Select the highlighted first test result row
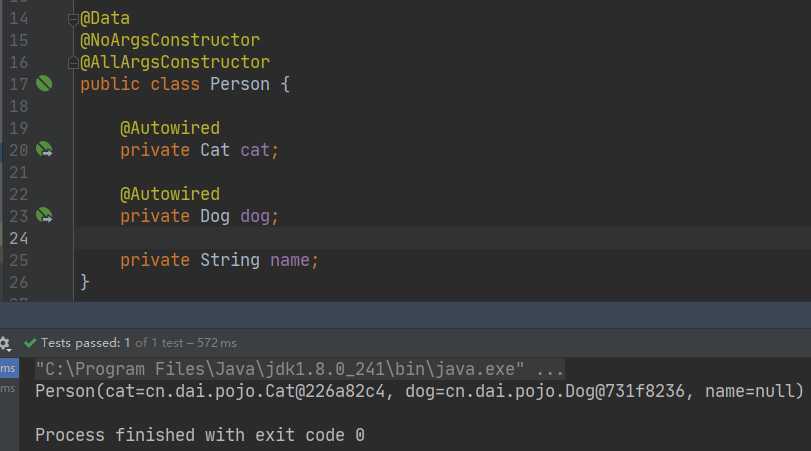Image resolution: width=811 pixels, height=451 pixels. [8, 368]
